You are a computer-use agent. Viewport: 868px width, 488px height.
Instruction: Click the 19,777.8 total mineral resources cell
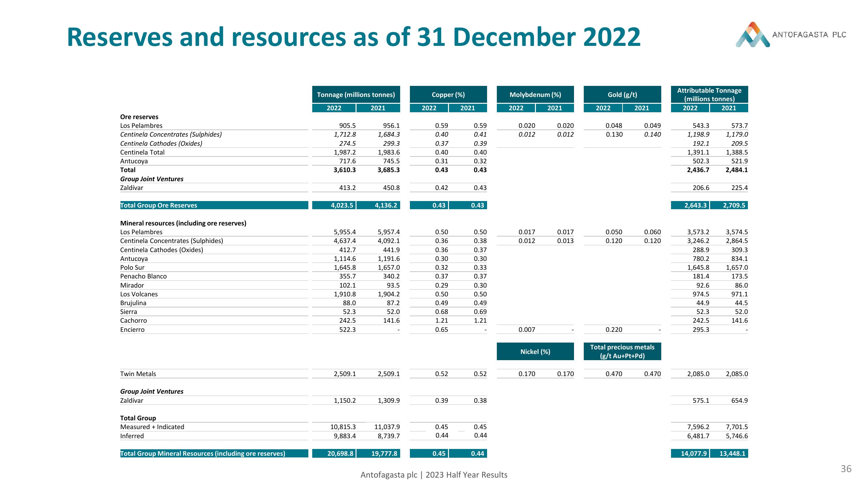coord(378,453)
